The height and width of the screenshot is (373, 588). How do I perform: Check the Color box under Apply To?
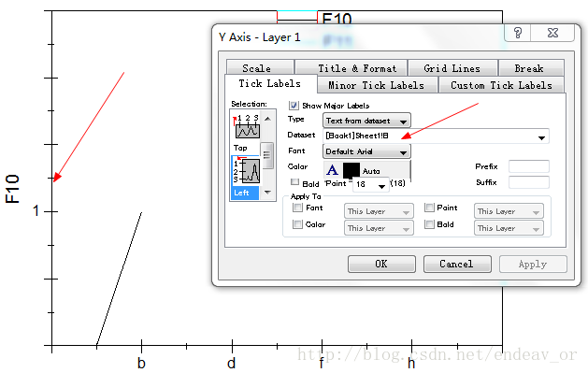pos(297,224)
